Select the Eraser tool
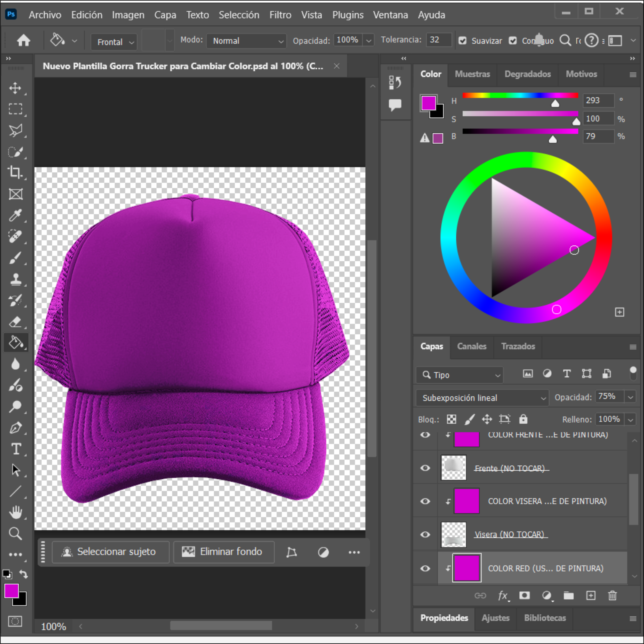Viewport: 644px width, 644px height. point(15,322)
